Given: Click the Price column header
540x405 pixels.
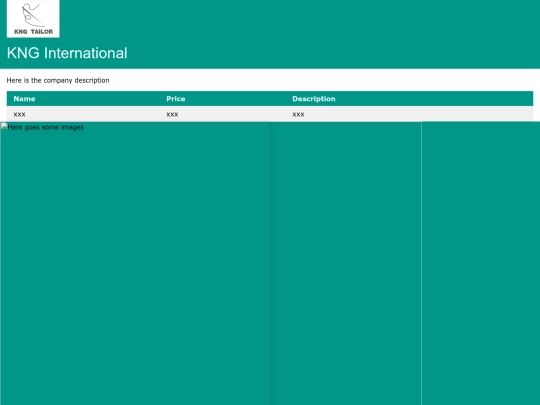Looking at the screenshot, I should coord(176,98).
